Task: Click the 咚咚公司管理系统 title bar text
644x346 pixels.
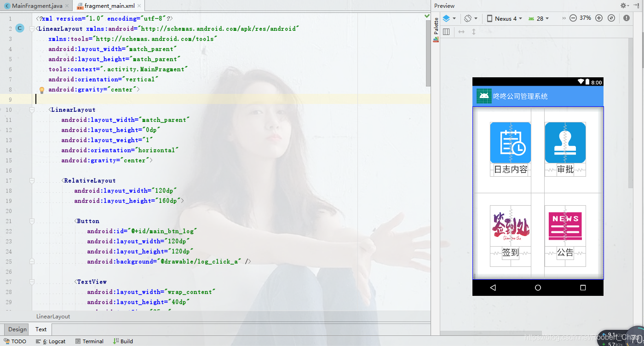Action: click(x=521, y=96)
